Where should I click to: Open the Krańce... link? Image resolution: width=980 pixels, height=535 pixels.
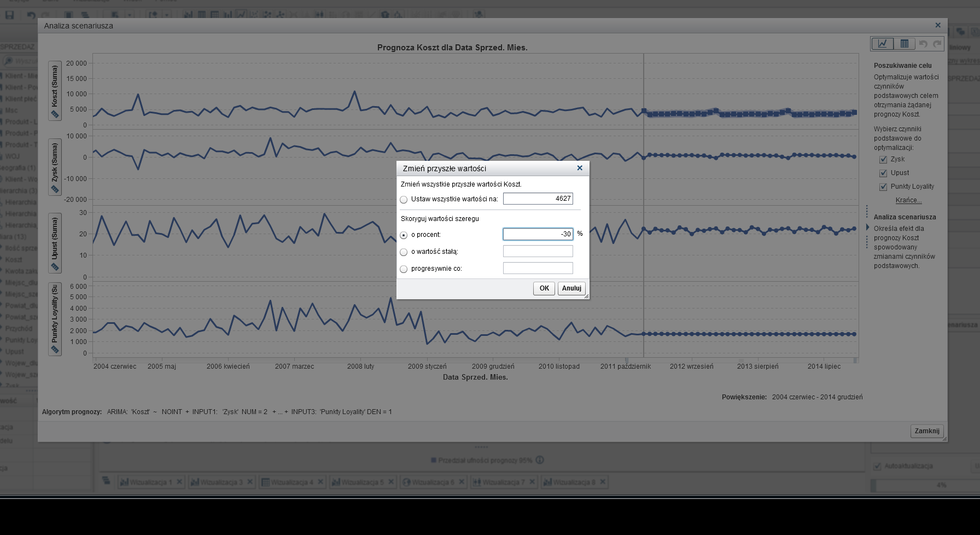pos(908,200)
